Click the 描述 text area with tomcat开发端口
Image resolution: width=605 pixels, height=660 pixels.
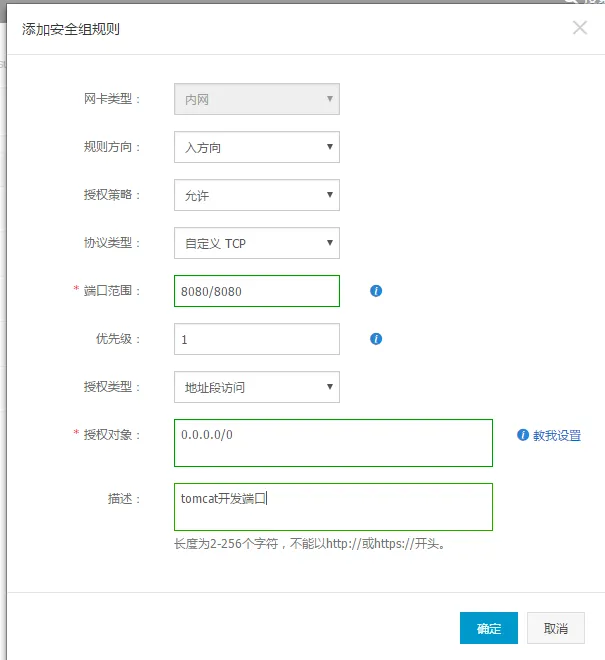click(x=333, y=507)
